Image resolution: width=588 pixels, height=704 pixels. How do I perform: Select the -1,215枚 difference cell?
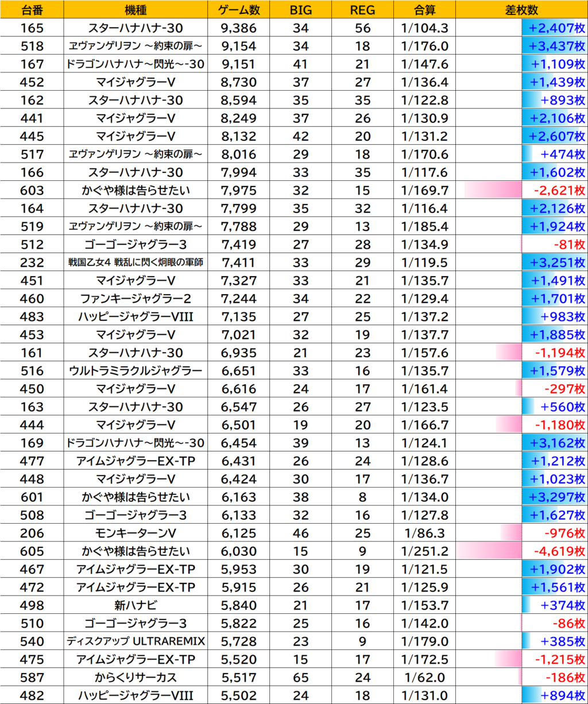(x=521, y=659)
